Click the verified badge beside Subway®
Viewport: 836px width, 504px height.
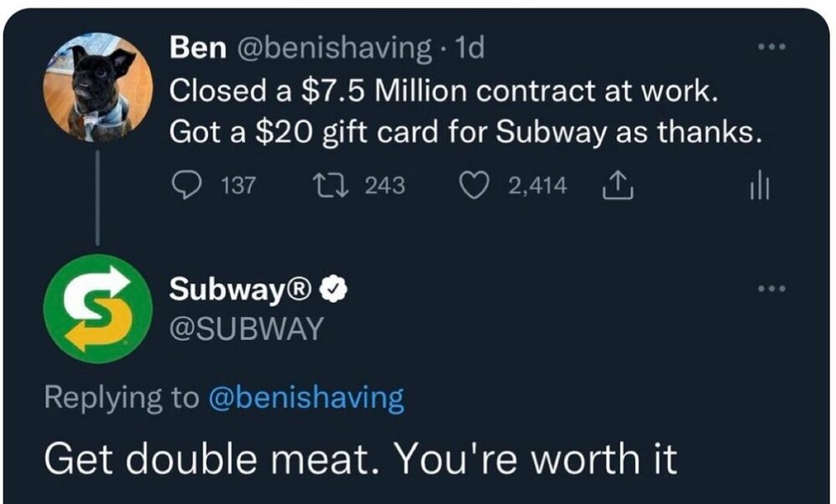335,289
